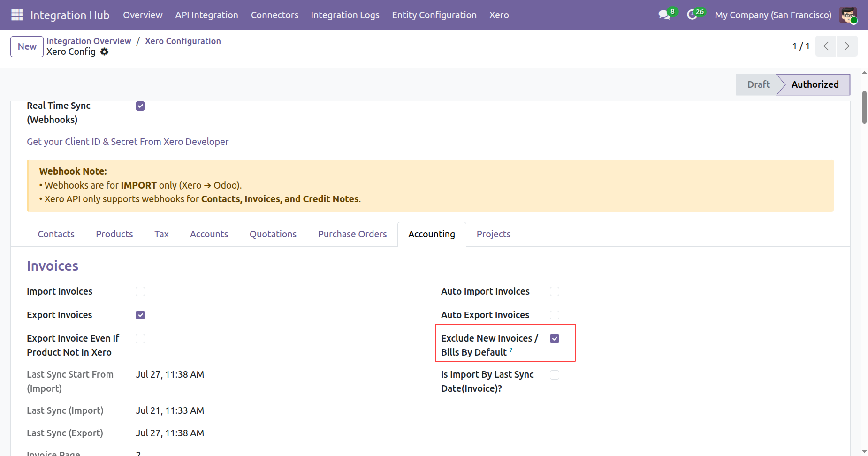Switch to the Quotations tab
The width and height of the screenshot is (868, 456).
coord(273,234)
